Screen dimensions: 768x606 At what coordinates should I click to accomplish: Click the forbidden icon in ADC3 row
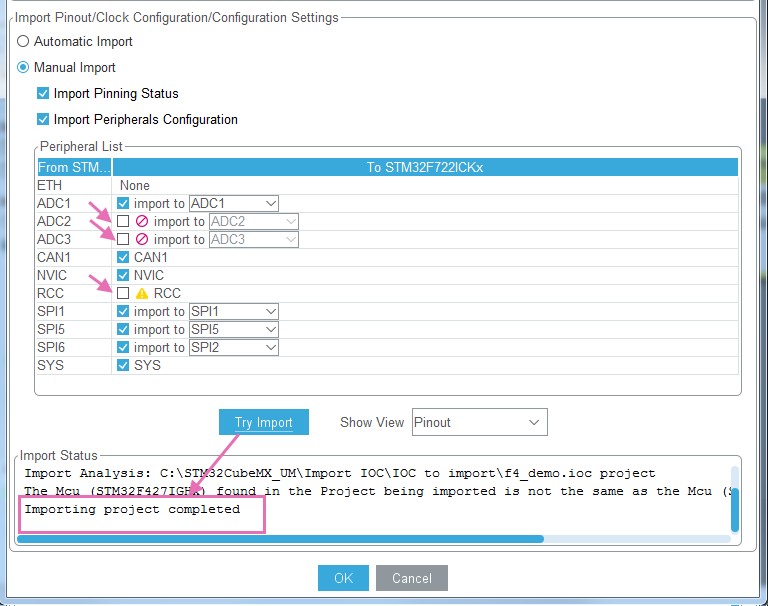pyautogui.click(x=142, y=239)
